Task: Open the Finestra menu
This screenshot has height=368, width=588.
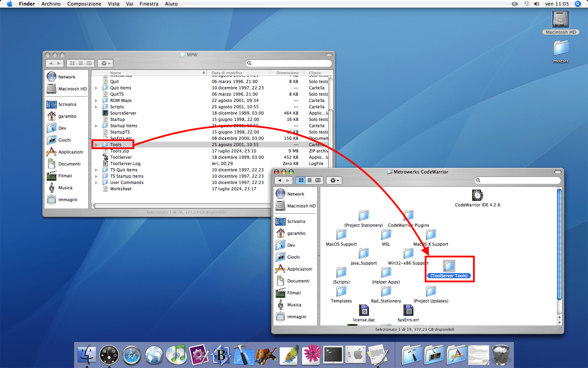Action: pyautogui.click(x=149, y=4)
